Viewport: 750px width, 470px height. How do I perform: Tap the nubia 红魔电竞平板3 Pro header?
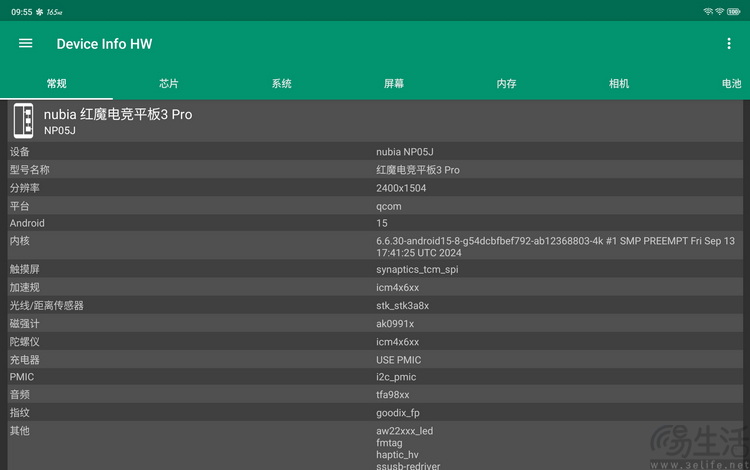click(x=118, y=114)
